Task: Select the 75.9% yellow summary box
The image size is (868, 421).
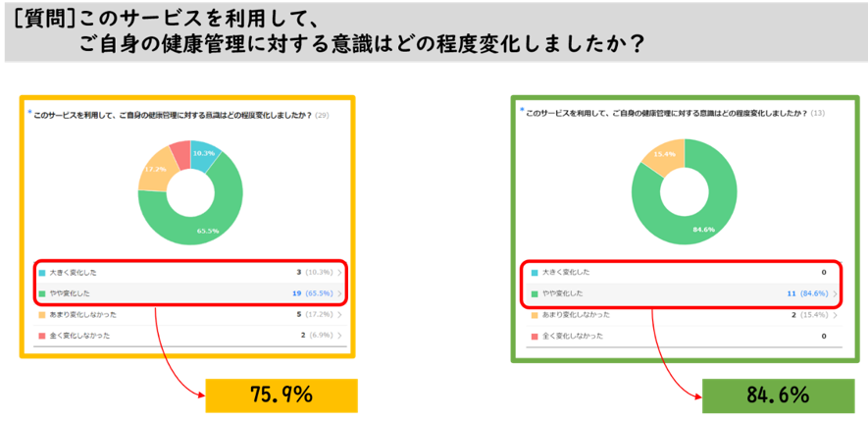Action: (281, 395)
